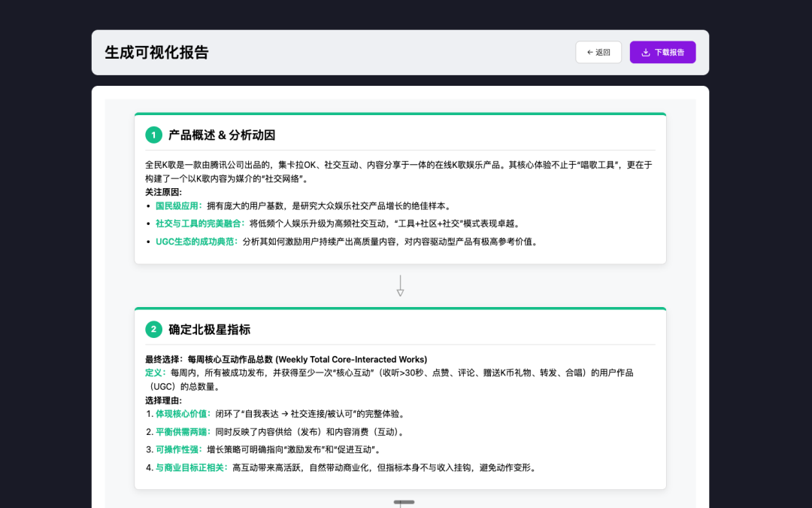Click the 确定北极星指标 heading
The image size is (812, 508).
(x=209, y=329)
